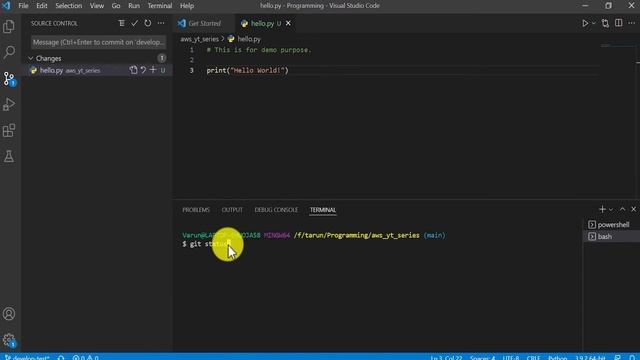640x360 pixels.
Task: Click aws_yt_series in the breadcrumb
Action: click(200, 39)
